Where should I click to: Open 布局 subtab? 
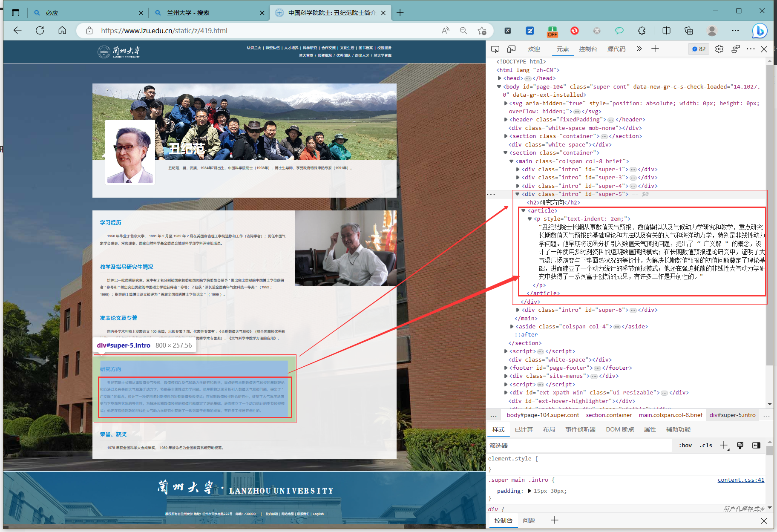click(x=549, y=429)
